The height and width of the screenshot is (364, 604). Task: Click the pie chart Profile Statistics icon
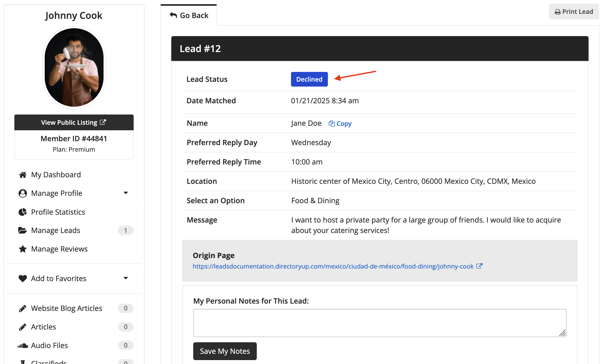coord(23,212)
